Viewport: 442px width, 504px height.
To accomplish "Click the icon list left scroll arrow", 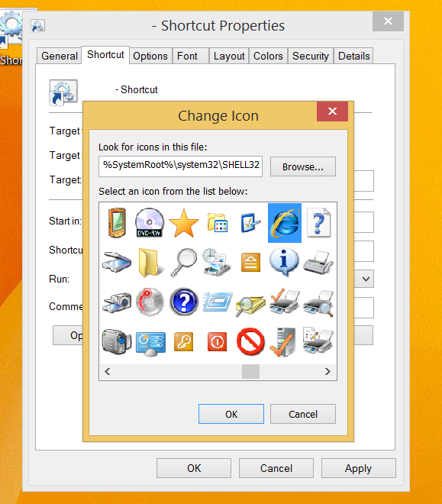I will tap(108, 372).
